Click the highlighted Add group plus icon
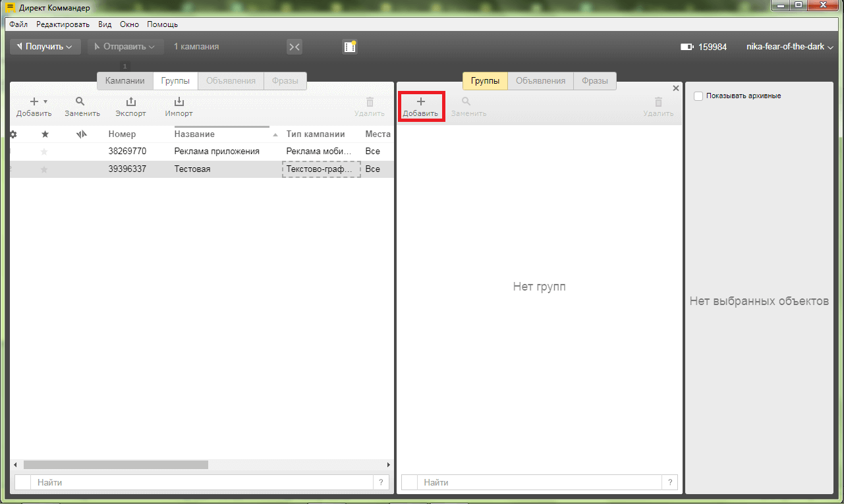The width and height of the screenshot is (844, 504). [421, 102]
